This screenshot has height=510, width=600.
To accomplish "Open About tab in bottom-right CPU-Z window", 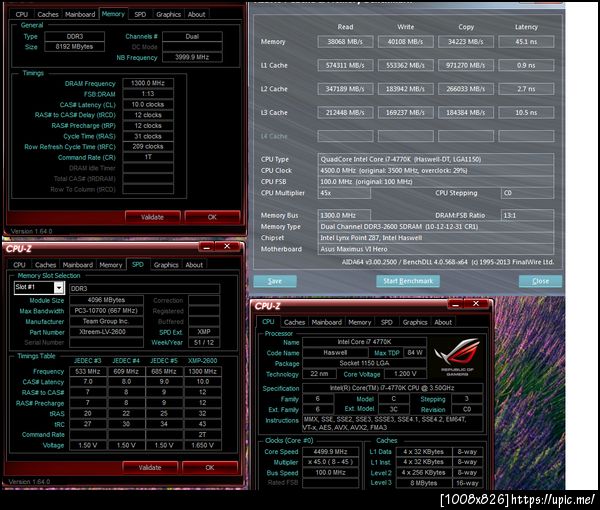I will (443, 322).
